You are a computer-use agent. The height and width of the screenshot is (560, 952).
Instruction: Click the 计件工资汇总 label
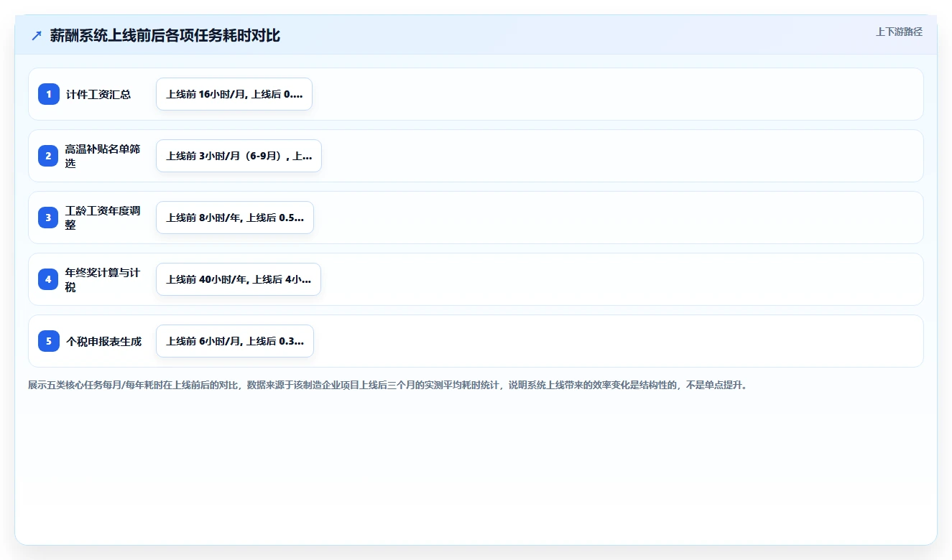coord(98,94)
